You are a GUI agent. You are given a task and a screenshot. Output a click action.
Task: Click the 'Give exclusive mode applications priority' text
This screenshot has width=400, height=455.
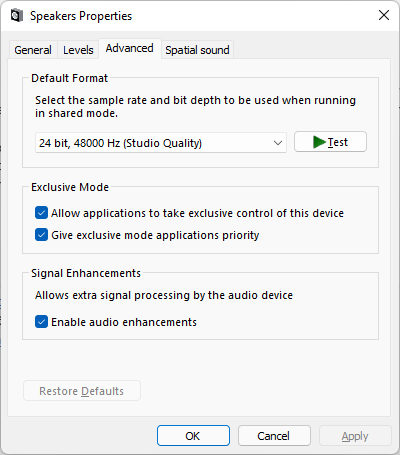tap(155, 235)
